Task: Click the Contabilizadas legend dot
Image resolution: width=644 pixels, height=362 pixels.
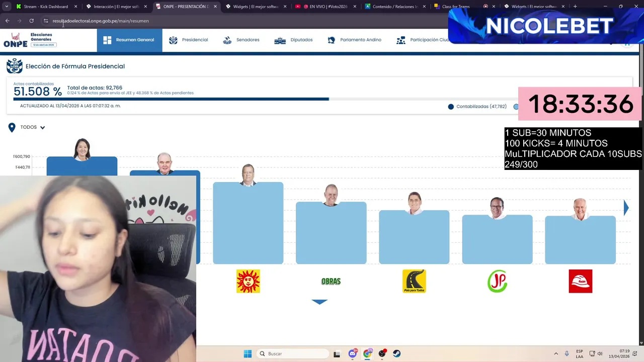Action: (451, 107)
